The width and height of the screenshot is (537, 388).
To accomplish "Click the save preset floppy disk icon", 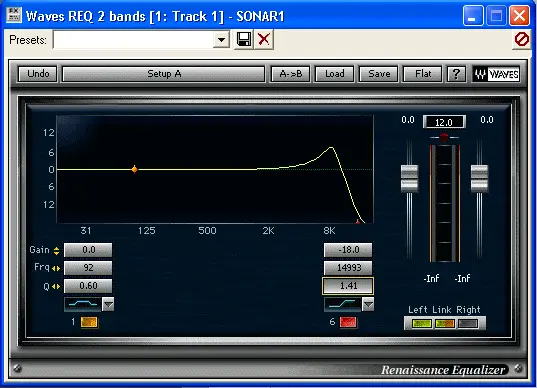I will click(244, 39).
